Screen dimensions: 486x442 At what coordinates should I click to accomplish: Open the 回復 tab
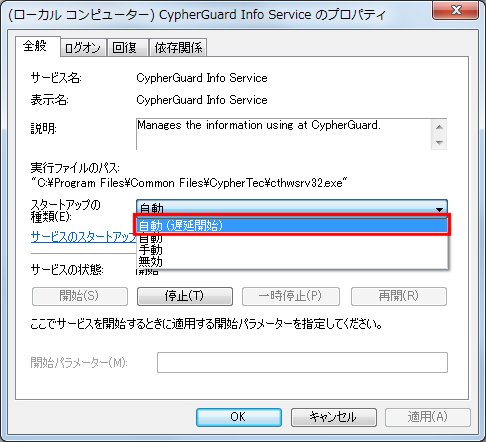[x=125, y=47]
